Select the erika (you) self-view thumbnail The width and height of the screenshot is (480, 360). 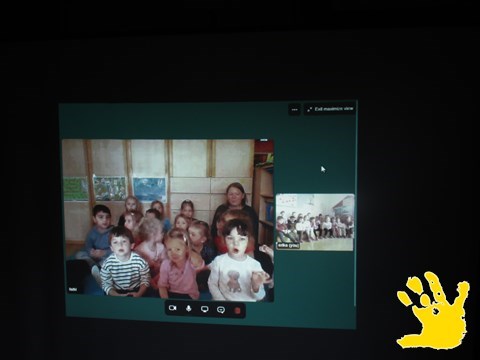pos(315,222)
